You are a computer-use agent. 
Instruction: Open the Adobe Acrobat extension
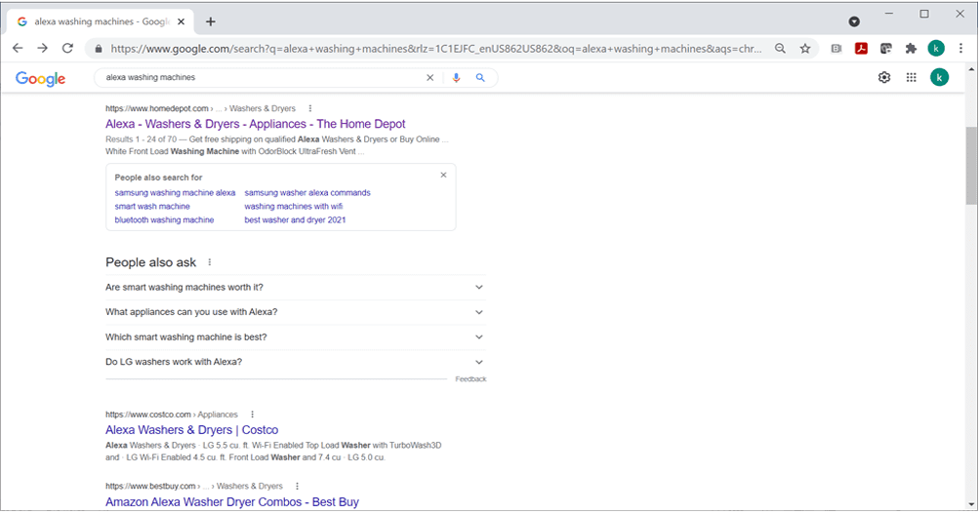pyautogui.click(x=861, y=48)
